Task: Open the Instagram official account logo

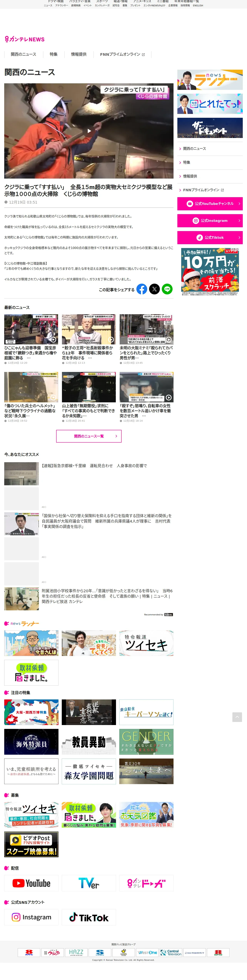Action: 31,917
